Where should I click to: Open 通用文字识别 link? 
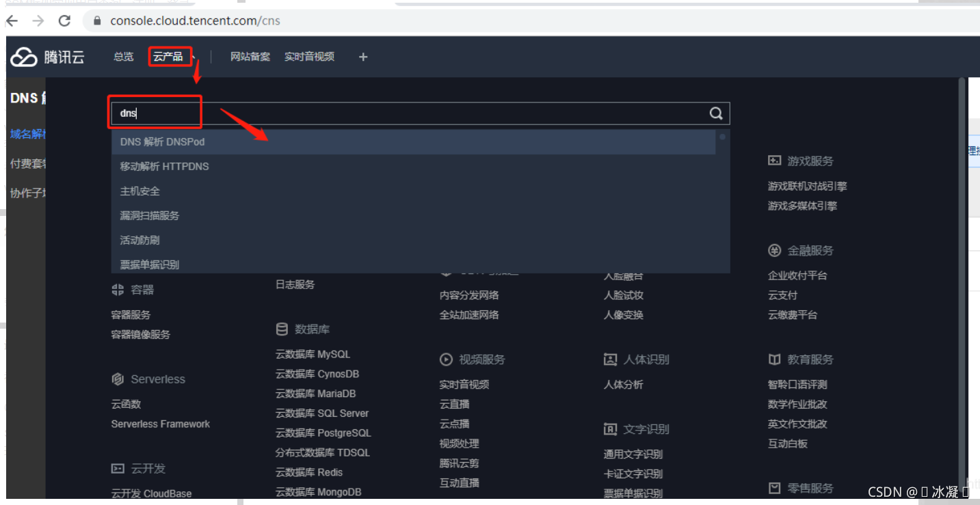coord(633,454)
